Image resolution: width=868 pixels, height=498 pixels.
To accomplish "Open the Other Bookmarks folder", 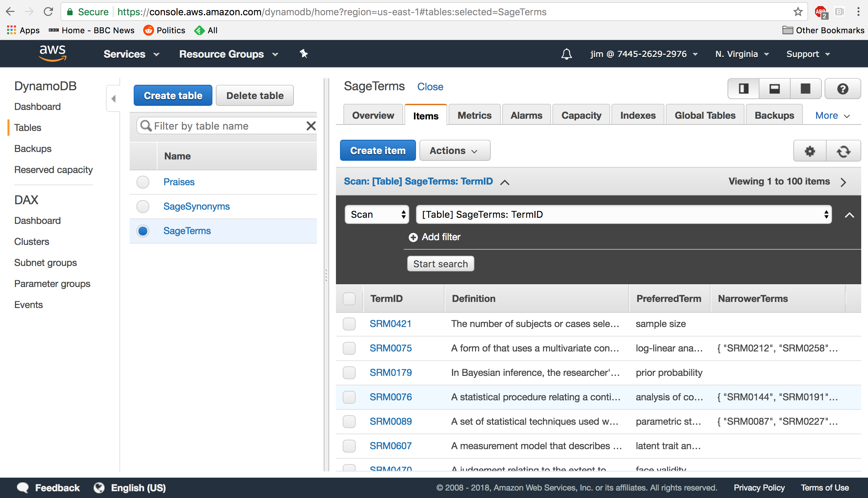I will (x=823, y=31).
